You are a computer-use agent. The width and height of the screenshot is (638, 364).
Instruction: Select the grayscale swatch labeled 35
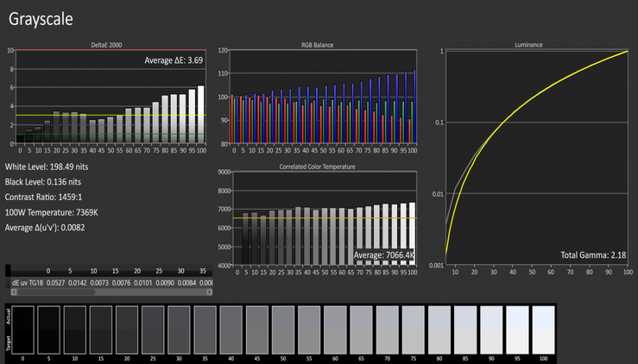(205, 329)
